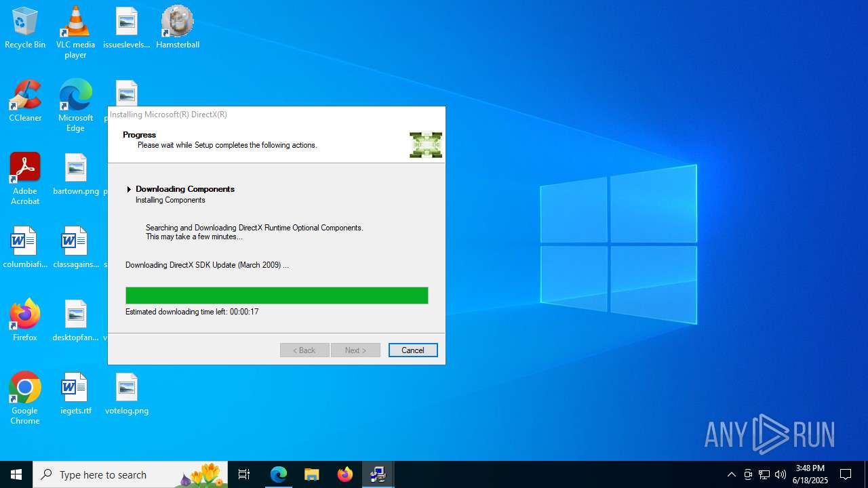Show hidden system tray icons
Screen dimensions: 868x488
tap(731, 474)
